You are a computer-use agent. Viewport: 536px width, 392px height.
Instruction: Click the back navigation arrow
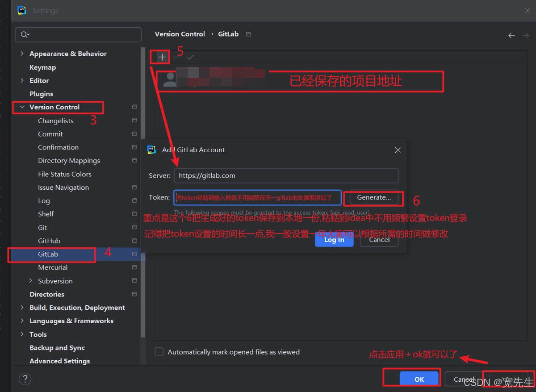[511, 35]
